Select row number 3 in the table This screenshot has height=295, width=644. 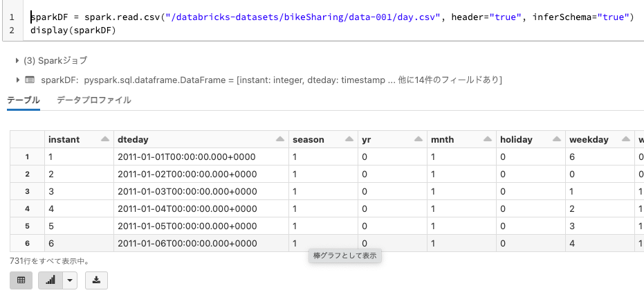click(27, 191)
